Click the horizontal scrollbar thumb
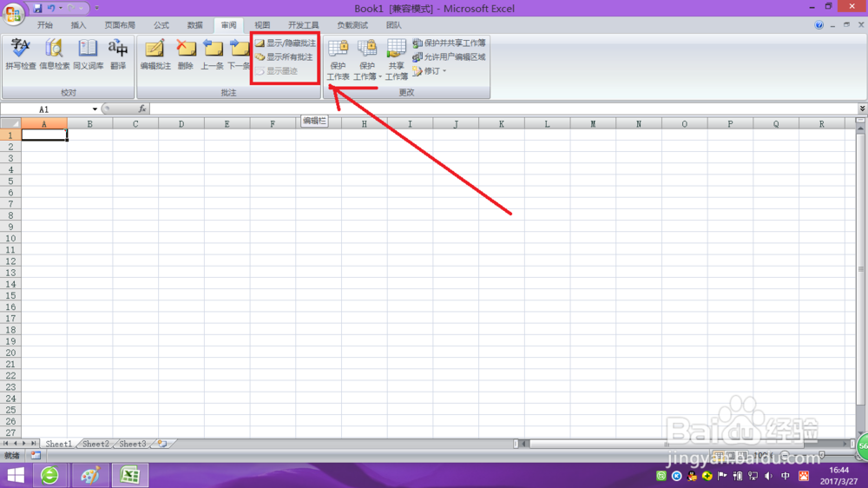This screenshot has height=488, width=868. click(667, 444)
